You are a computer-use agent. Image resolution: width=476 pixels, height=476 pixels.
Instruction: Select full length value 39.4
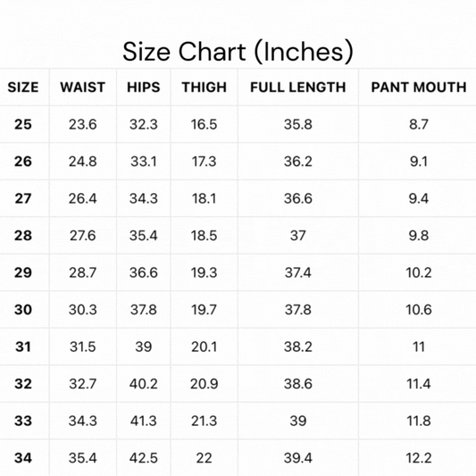point(297,458)
